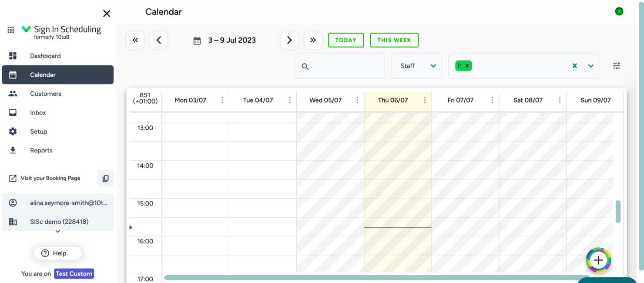This screenshot has width=644, height=283.
Task: Stay on the Calendar sidebar tab
Action: coord(42,74)
